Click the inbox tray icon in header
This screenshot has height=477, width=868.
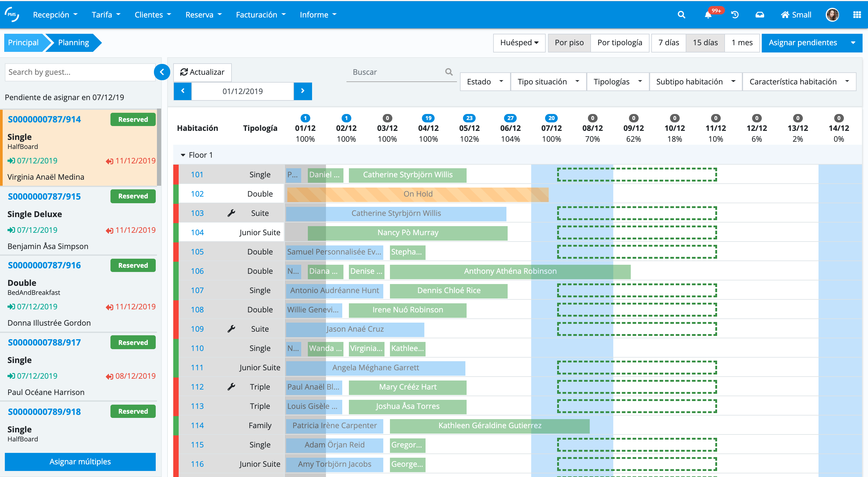759,15
